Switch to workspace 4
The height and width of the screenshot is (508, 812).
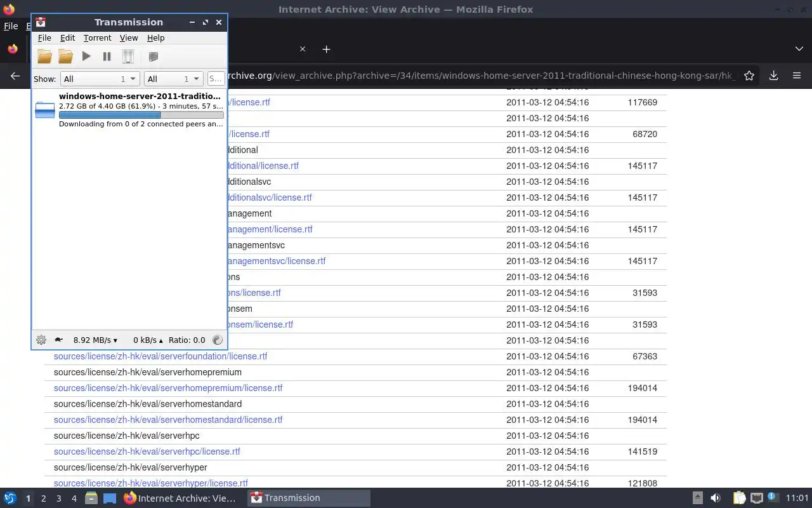click(x=74, y=498)
